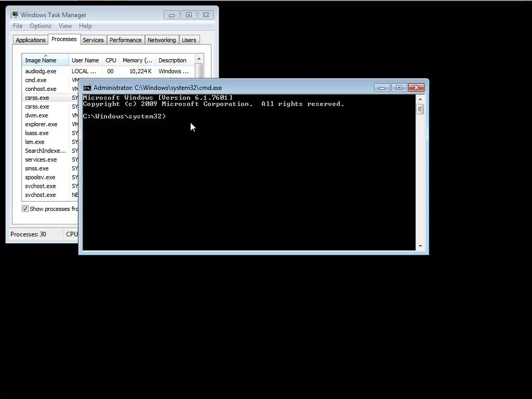This screenshot has height=399, width=532.
Task: Select the audiodg.exe process row
Action: click(108, 71)
